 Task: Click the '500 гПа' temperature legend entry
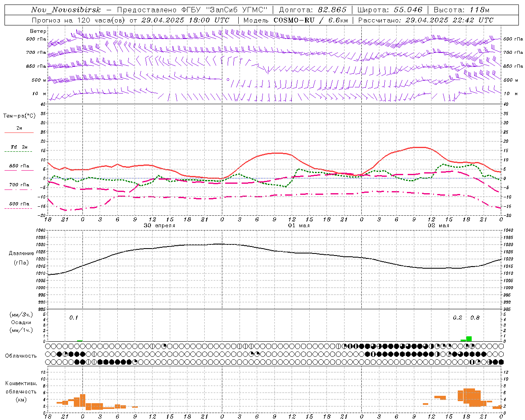pos(19,204)
